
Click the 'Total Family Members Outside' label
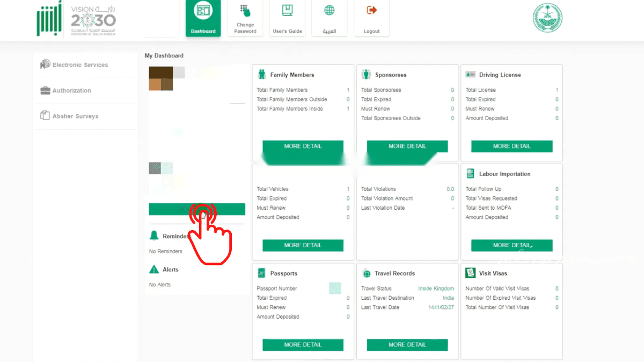pyautogui.click(x=292, y=99)
